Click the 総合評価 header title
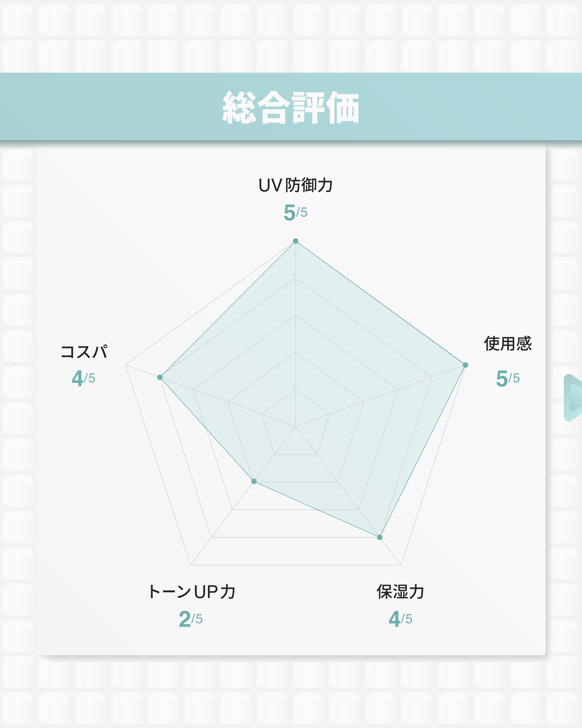The width and height of the screenshot is (582, 728). (x=291, y=107)
